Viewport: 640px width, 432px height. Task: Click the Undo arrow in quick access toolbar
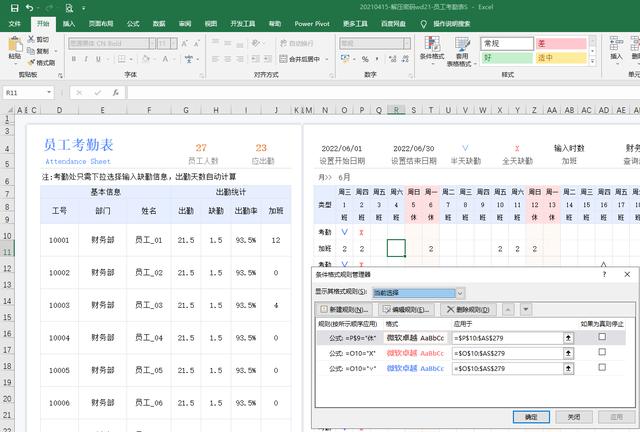(29, 7)
